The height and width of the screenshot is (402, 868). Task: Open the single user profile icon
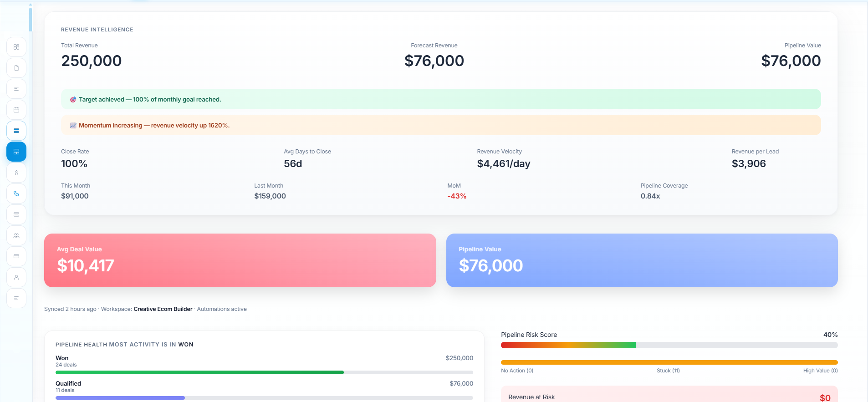coord(16,277)
